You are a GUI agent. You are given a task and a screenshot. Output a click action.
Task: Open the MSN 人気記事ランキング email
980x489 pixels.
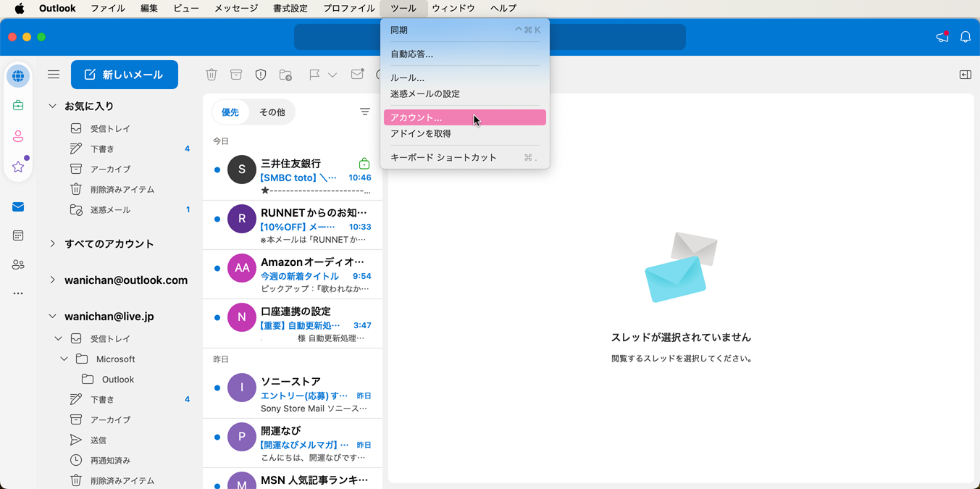pos(293,479)
